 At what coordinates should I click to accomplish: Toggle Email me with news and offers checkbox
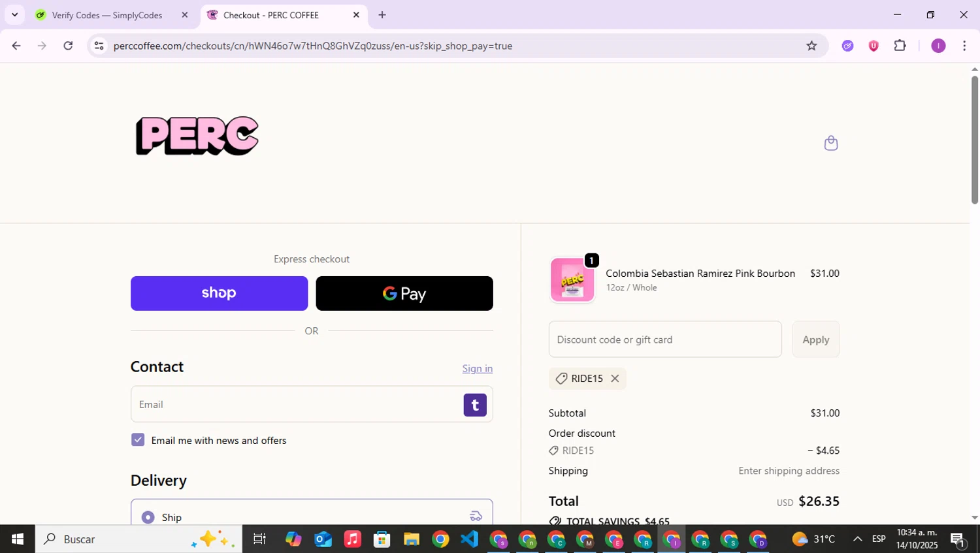[x=138, y=439]
